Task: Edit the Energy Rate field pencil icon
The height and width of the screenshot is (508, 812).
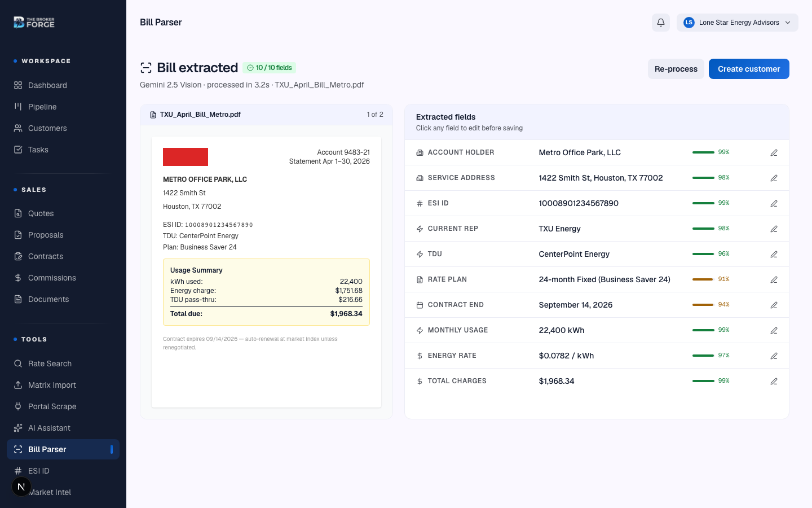Action: pos(774,356)
